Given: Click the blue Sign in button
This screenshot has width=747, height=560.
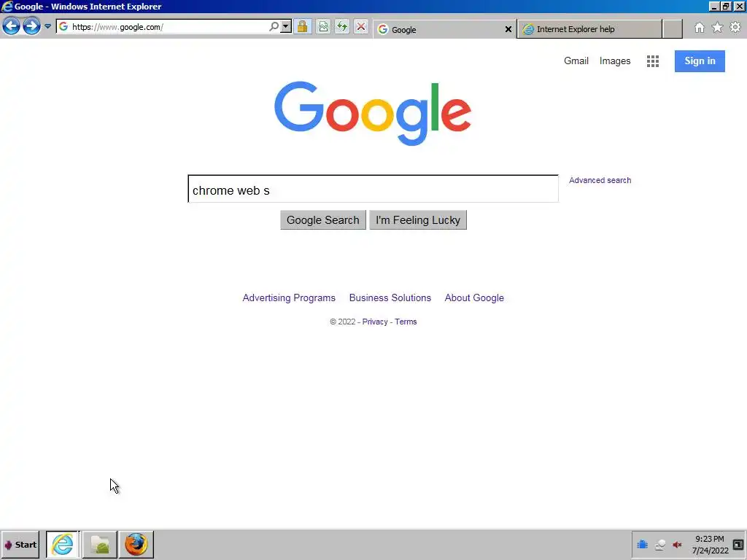Looking at the screenshot, I should [700, 61].
